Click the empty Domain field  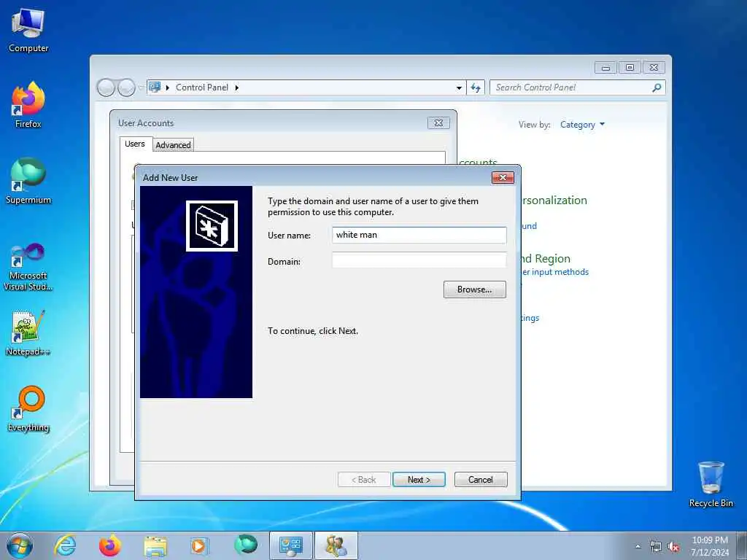coord(419,260)
